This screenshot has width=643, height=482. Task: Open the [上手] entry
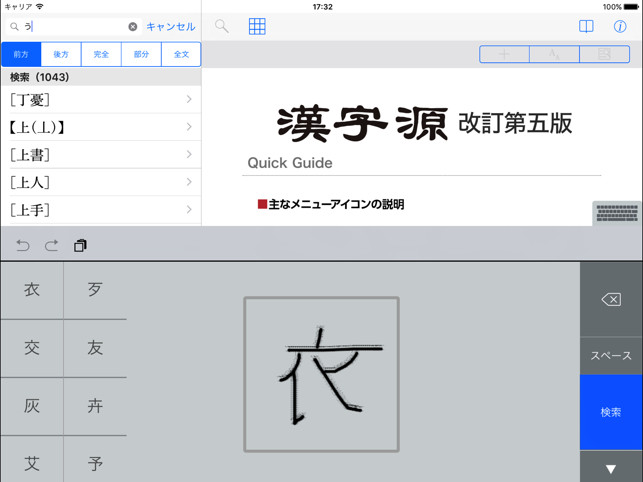pyautogui.click(x=101, y=210)
